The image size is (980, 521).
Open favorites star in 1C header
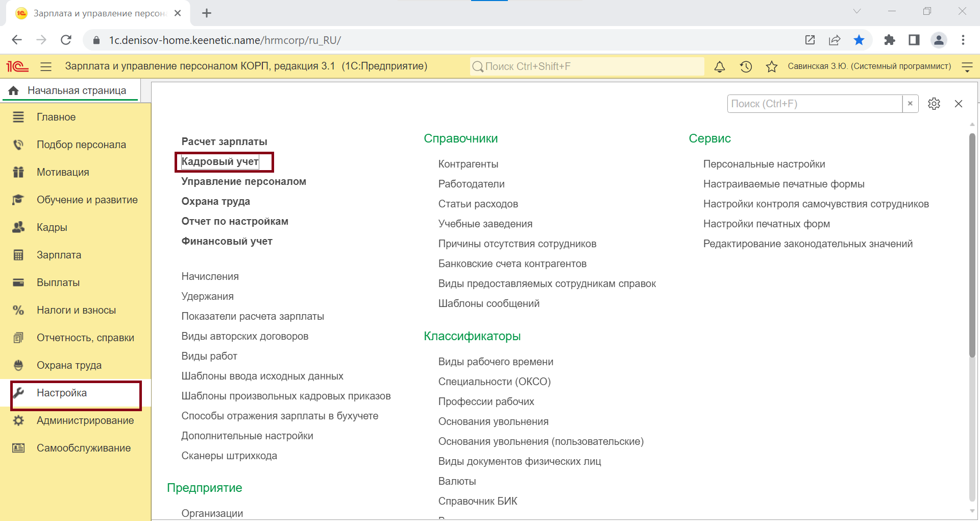(x=772, y=67)
